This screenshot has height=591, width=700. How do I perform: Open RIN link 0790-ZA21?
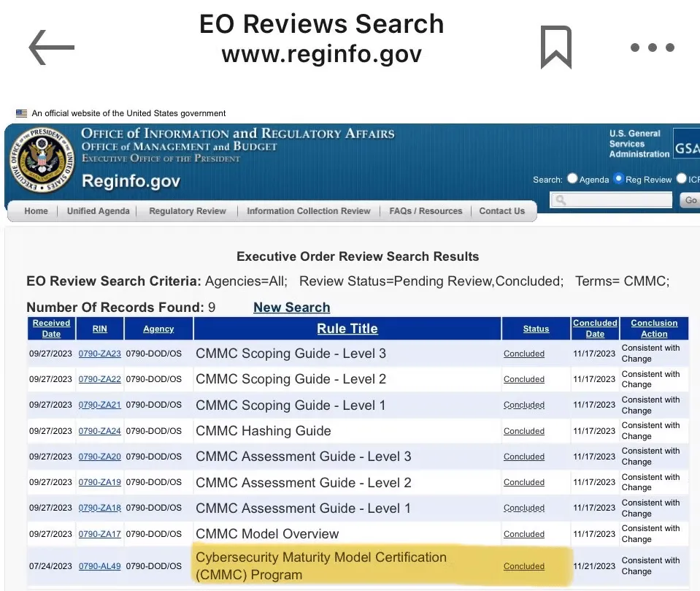(99, 405)
